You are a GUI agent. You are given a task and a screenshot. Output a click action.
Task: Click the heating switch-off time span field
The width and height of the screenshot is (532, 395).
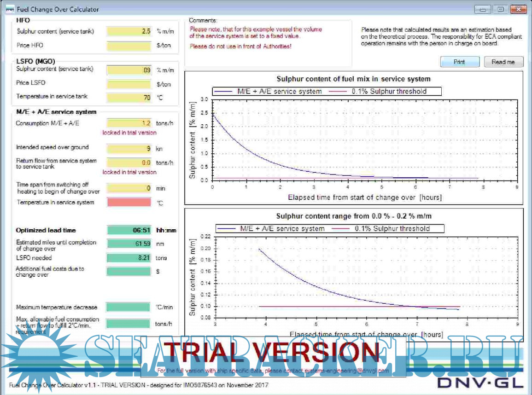click(129, 188)
